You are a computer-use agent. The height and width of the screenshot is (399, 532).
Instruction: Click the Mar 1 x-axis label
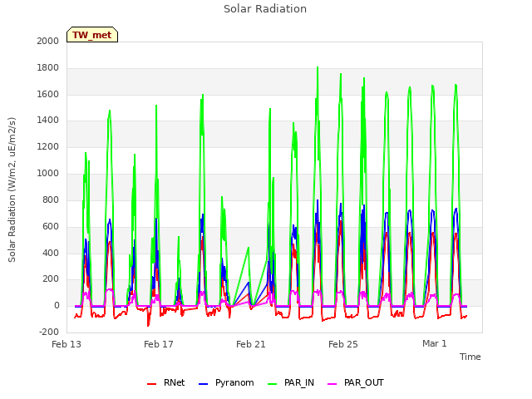(x=435, y=343)
